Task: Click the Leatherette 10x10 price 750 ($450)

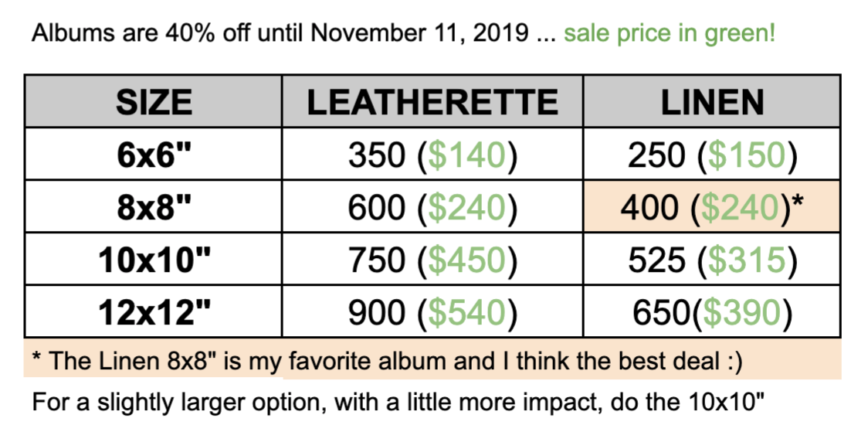Action: pyautogui.click(x=432, y=260)
